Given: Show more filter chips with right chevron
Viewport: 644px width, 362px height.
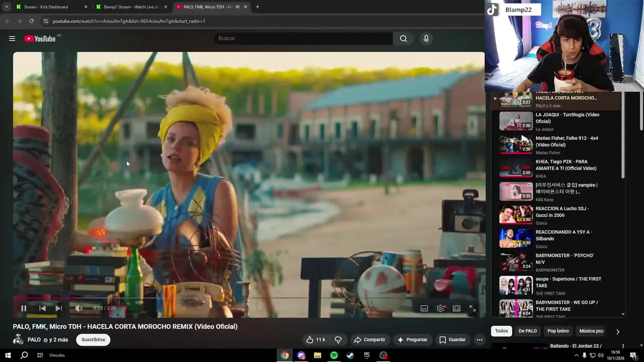Looking at the screenshot, I should coord(618,331).
